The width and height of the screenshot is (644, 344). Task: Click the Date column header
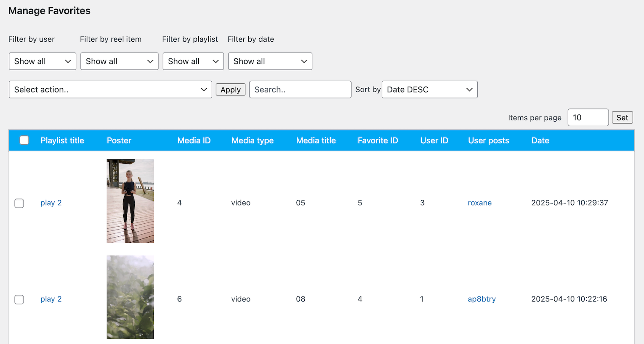(540, 140)
